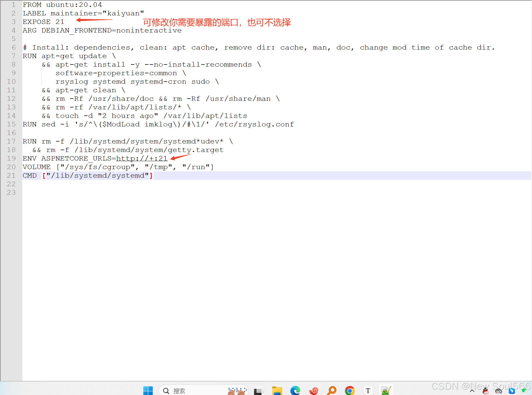532x395 pixels.
Task: Switch to Notepad++ in taskbar
Action: (386, 391)
